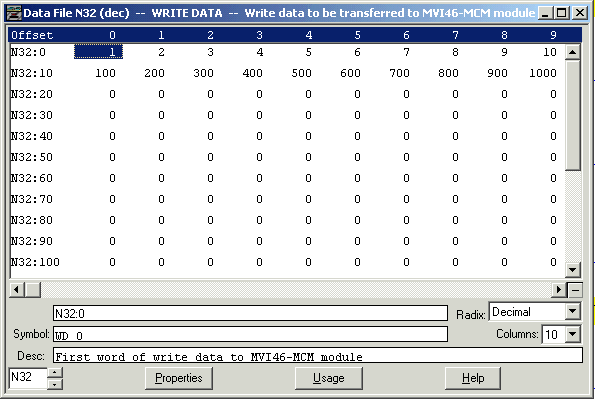Open the Radix dropdown showing Decimal
The width and height of the screenshot is (595, 399).
tap(573, 312)
